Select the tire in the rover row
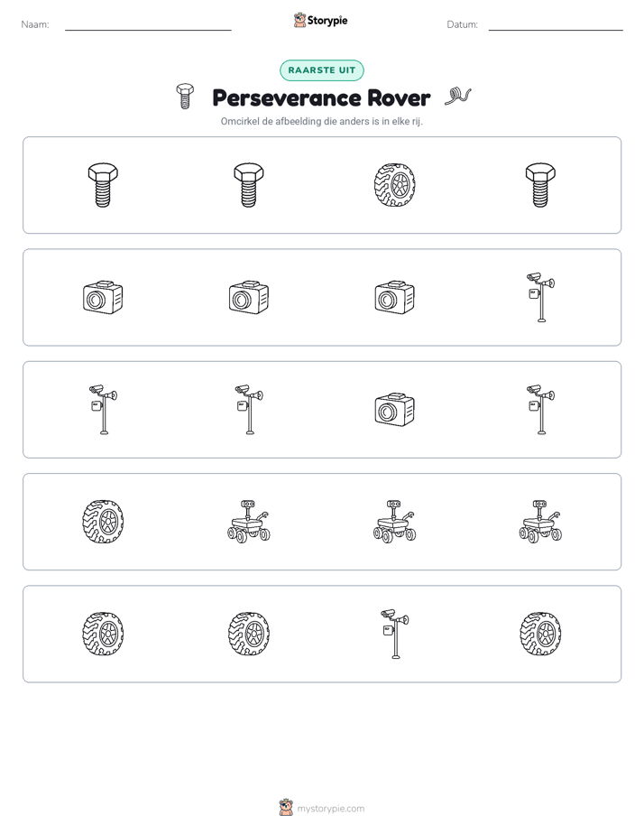The height and width of the screenshot is (834, 644). (103, 522)
